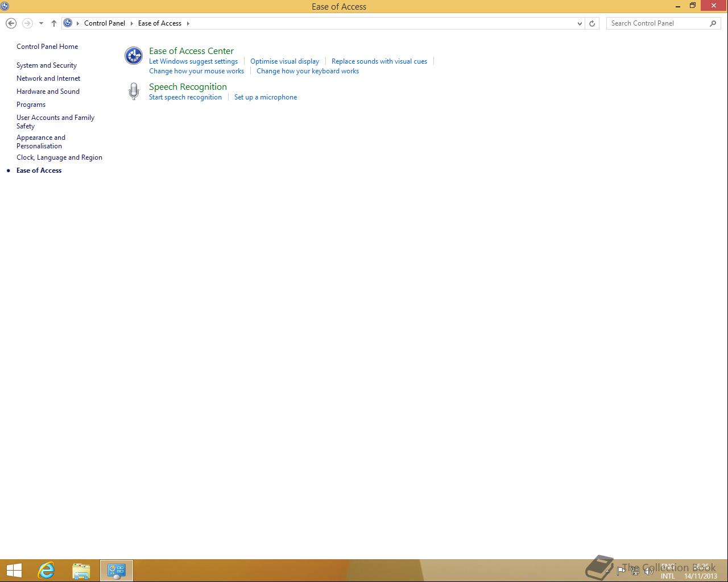Go up one level with Up arrow

pyautogui.click(x=54, y=23)
